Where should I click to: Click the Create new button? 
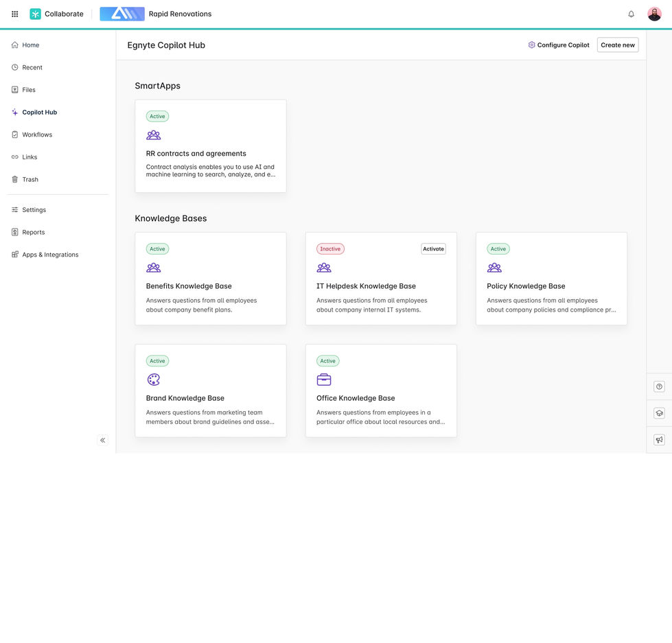pyautogui.click(x=617, y=43)
